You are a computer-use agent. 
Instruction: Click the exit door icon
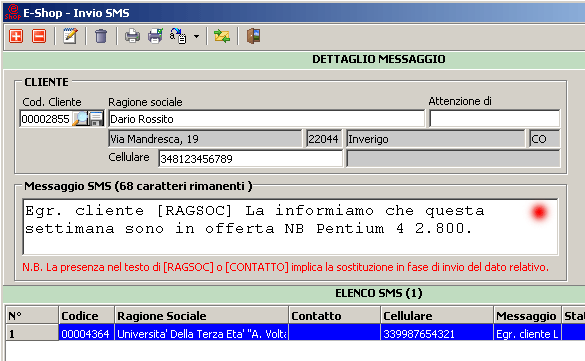point(254,36)
